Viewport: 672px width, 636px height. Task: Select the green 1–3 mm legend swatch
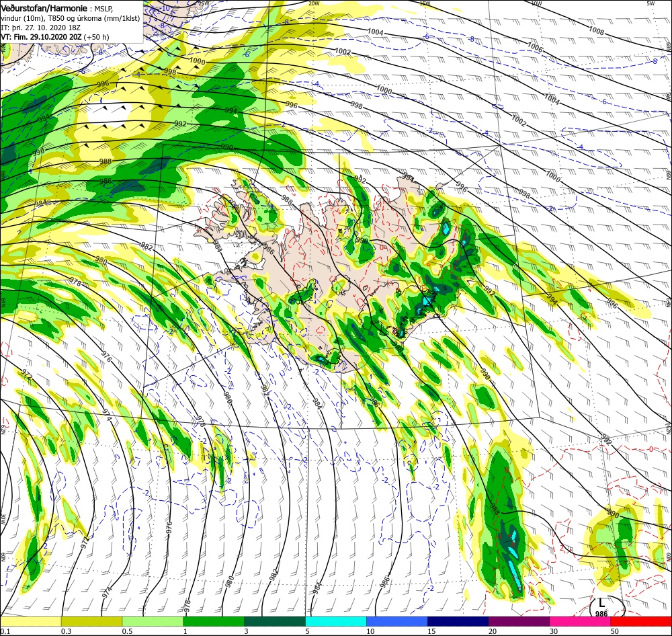214,621
